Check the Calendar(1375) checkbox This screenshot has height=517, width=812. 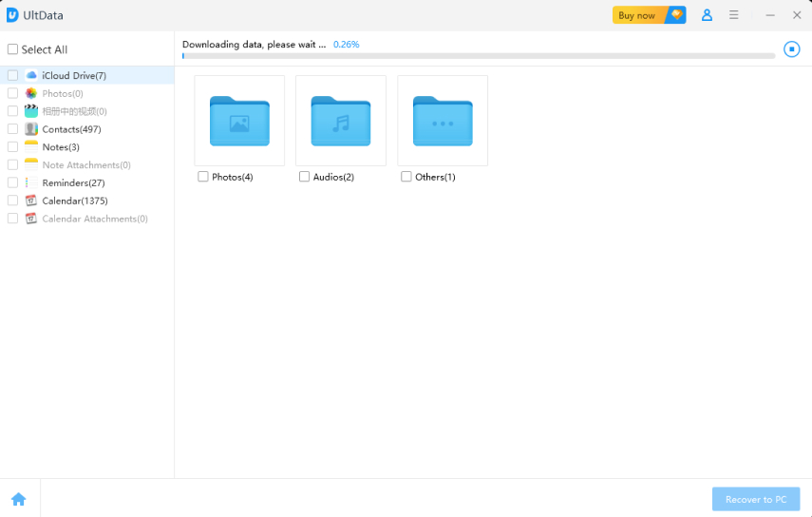[x=12, y=201]
